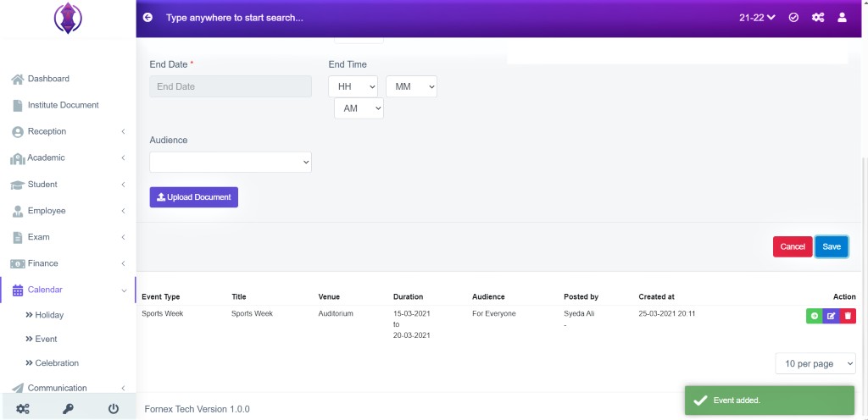Click the Cancel button
This screenshot has width=868, height=420.
click(x=793, y=247)
